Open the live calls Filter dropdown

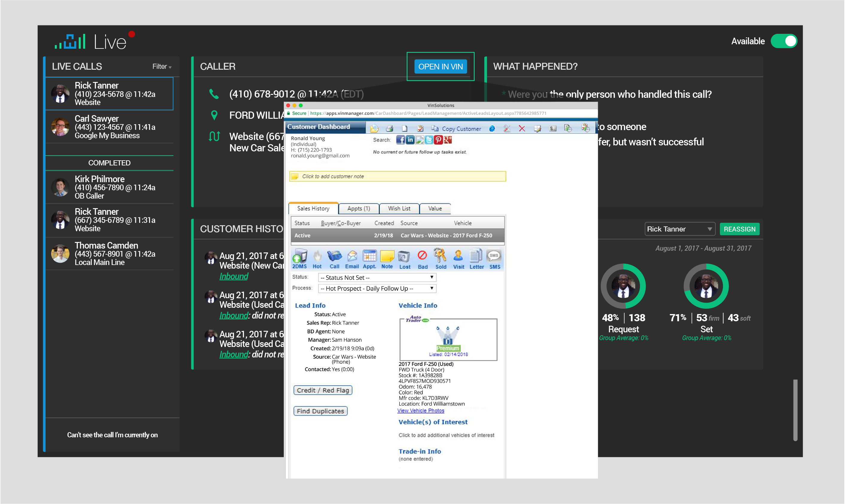162,67
